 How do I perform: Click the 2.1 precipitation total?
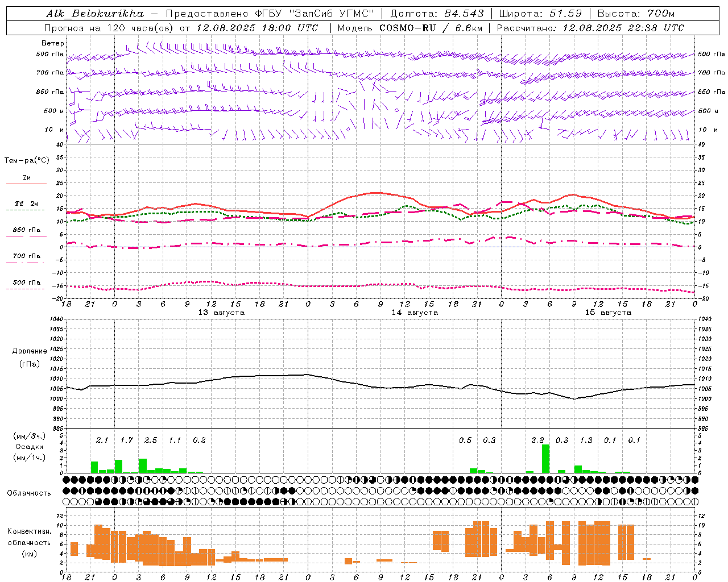(x=102, y=440)
